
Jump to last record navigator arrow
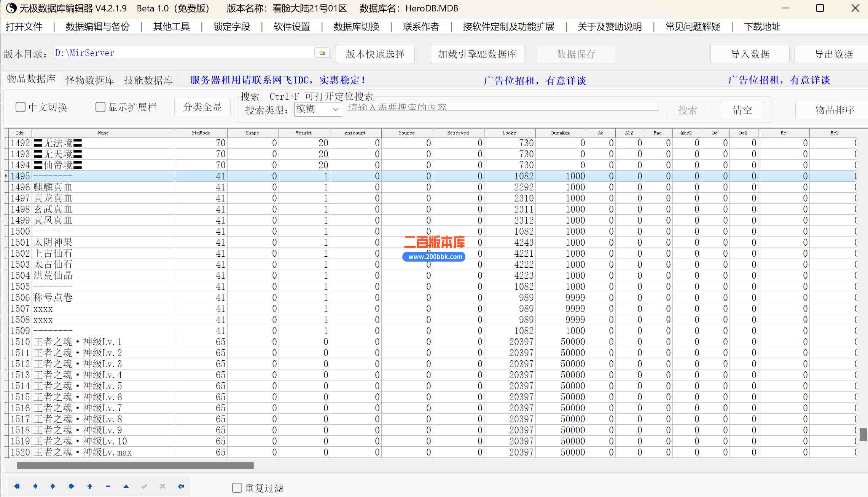pyautogui.click(x=71, y=486)
